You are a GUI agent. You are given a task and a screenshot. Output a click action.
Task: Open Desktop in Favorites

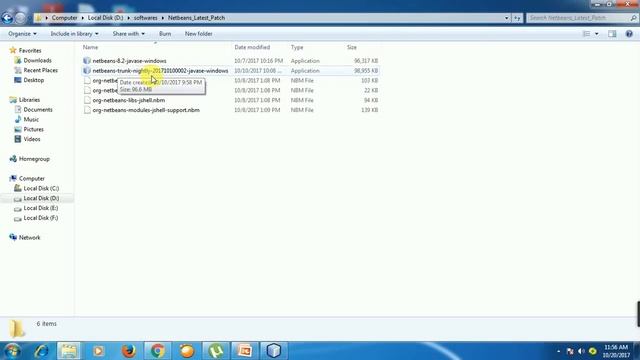pos(33,80)
